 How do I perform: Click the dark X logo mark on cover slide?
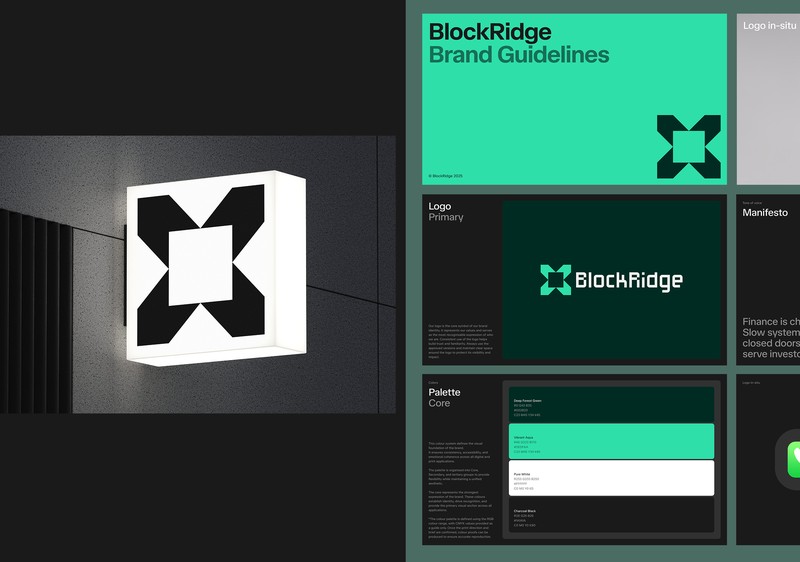pyautogui.click(x=688, y=146)
